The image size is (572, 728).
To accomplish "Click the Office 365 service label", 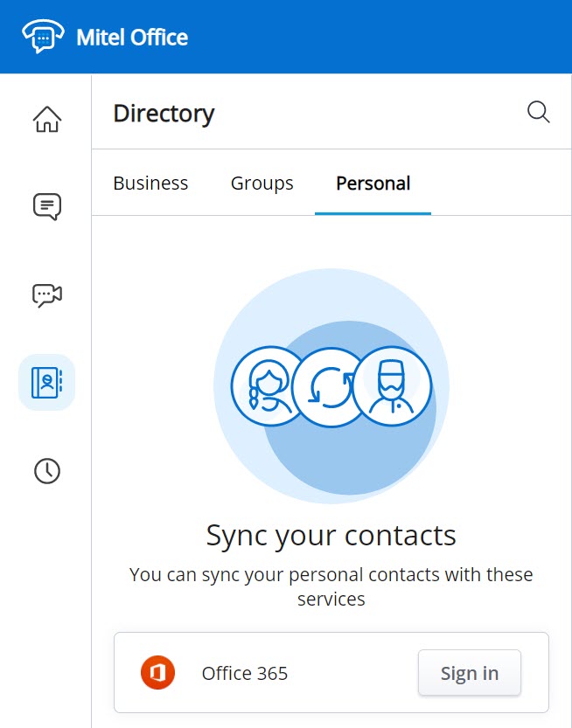I will pyautogui.click(x=244, y=673).
